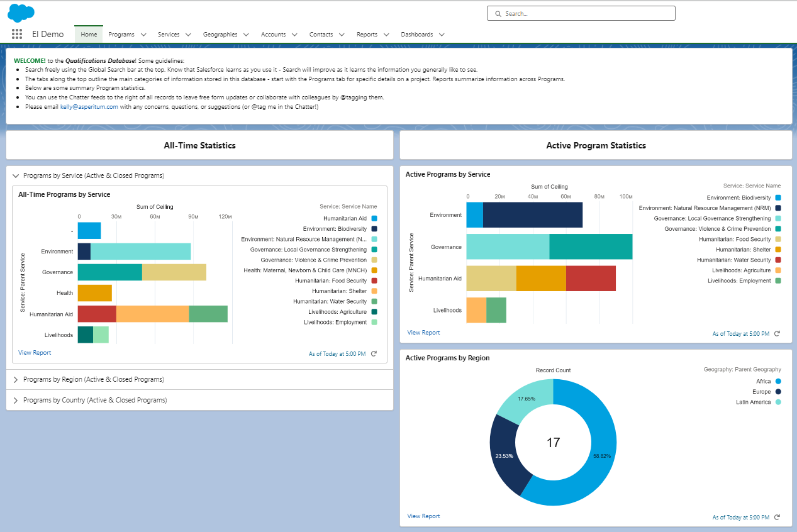The height and width of the screenshot is (532, 797).
Task: Expand the Geographies tab dropdown arrow
Action: pos(246,35)
